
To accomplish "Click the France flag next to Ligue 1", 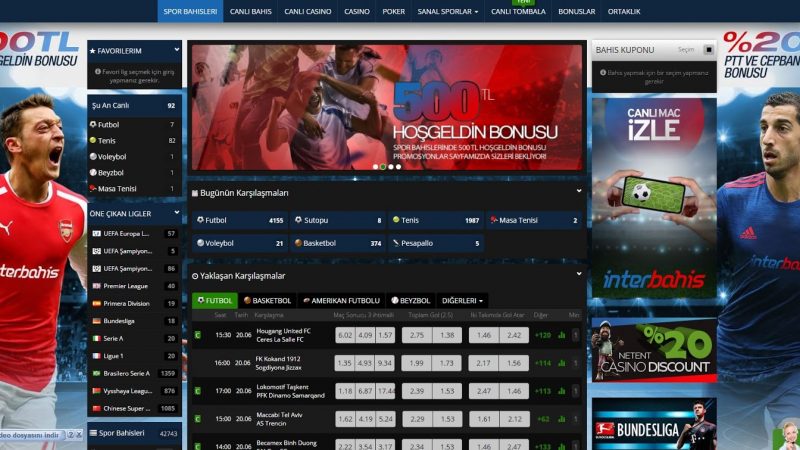I will [96, 356].
